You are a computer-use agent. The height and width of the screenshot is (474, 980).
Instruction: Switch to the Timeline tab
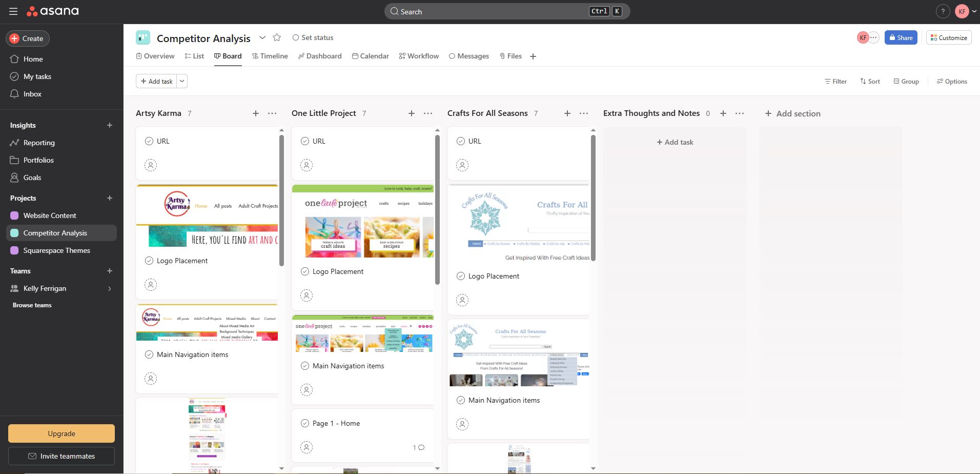270,56
